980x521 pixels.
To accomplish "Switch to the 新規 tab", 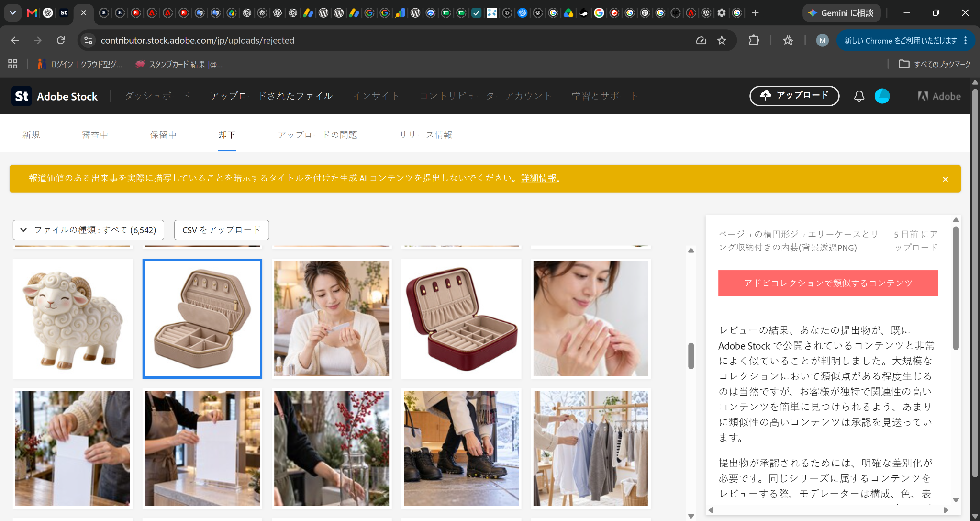I will (x=31, y=135).
